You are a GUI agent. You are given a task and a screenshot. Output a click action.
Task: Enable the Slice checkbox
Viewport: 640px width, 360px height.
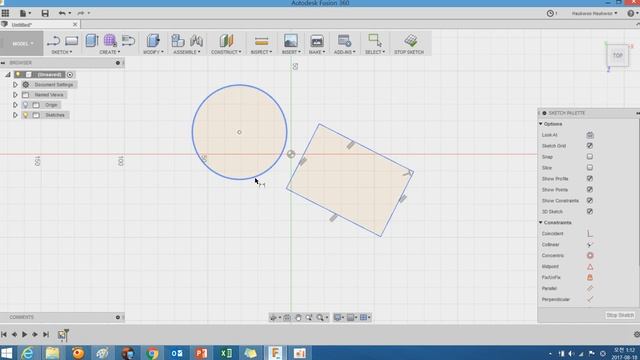590,168
